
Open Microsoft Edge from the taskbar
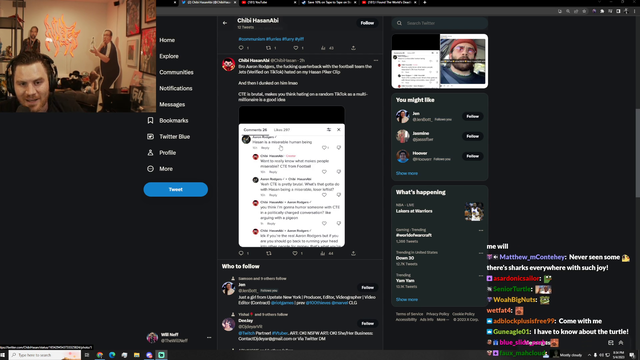[x=112, y=355]
